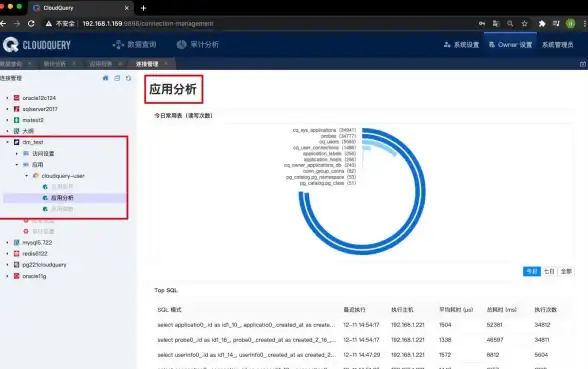Image resolution: width=588 pixels, height=369 pixels.
Task: Click the browser back arrow
Action: pyautogui.click(x=3, y=24)
